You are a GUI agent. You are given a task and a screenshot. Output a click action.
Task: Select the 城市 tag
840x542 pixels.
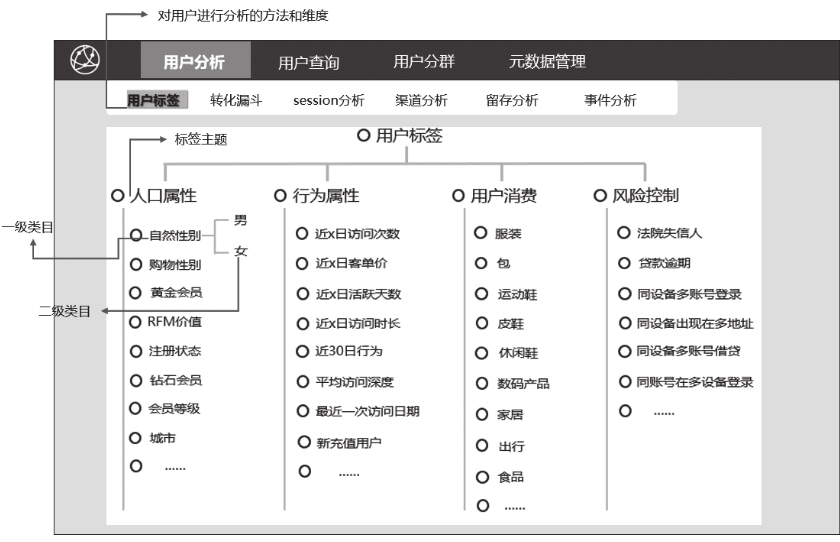tap(153, 438)
